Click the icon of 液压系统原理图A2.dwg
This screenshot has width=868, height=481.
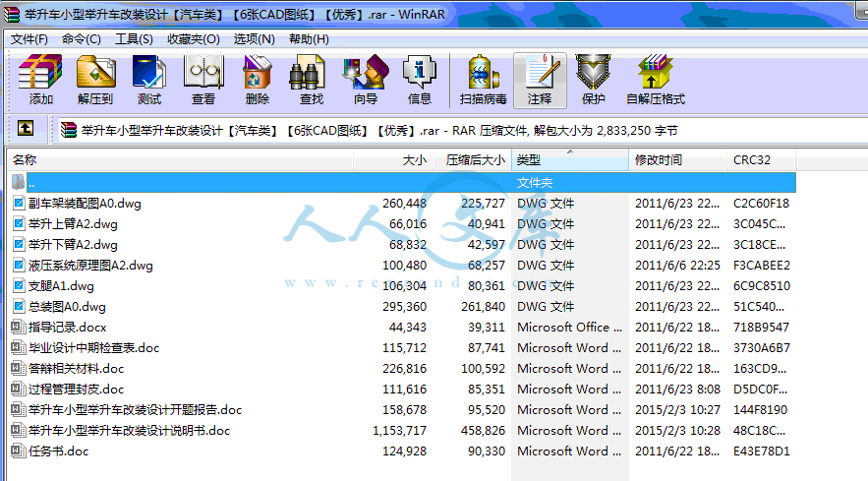[x=19, y=265]
